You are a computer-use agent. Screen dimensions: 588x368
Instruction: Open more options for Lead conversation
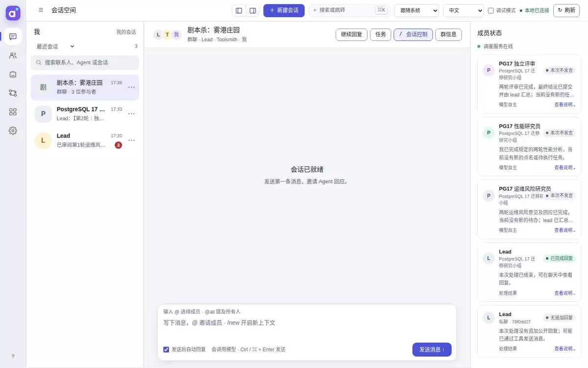point(131,140)
